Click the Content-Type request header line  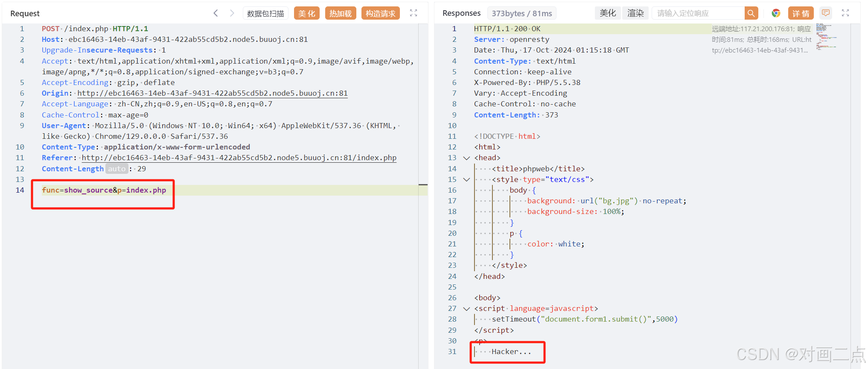coord(146,147)
